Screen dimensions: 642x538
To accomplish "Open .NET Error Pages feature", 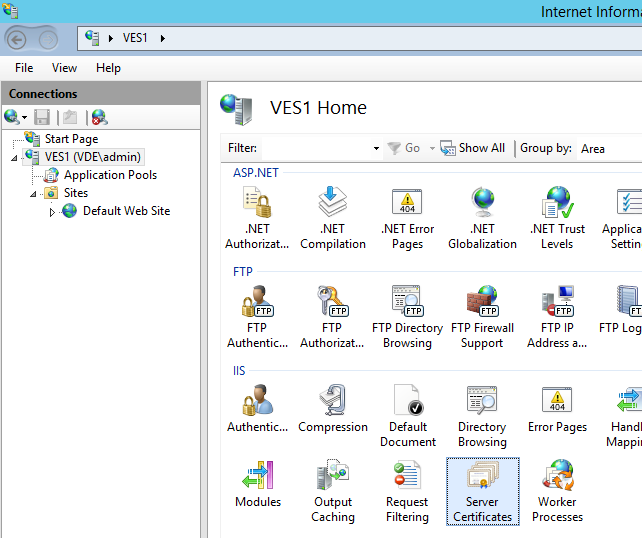I will click(x=407, y=217).
